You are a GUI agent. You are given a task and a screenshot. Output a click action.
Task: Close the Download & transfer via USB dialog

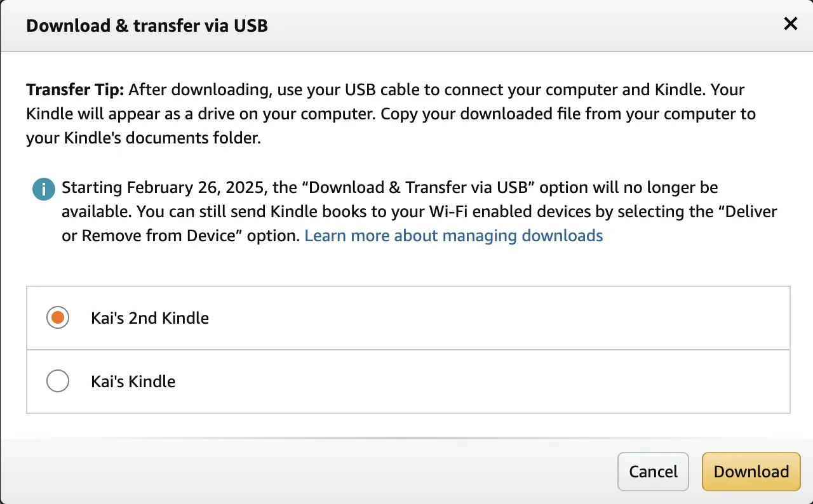[x=790, y=24]
